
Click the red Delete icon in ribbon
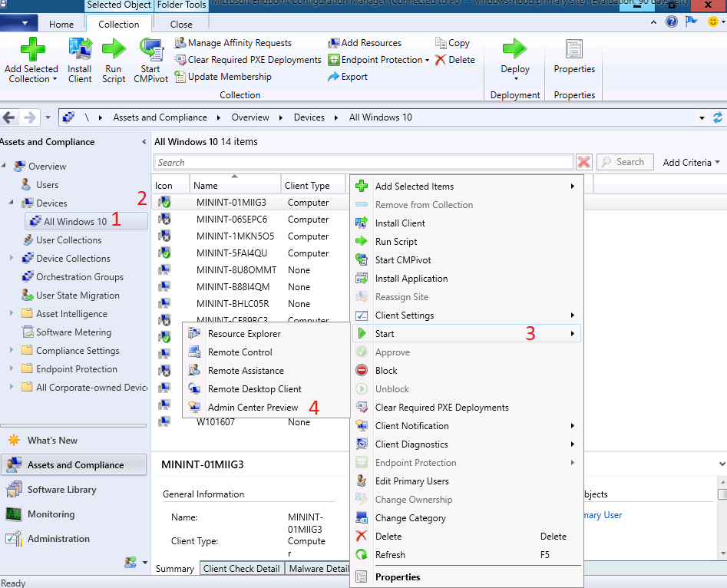pos(441,60)
